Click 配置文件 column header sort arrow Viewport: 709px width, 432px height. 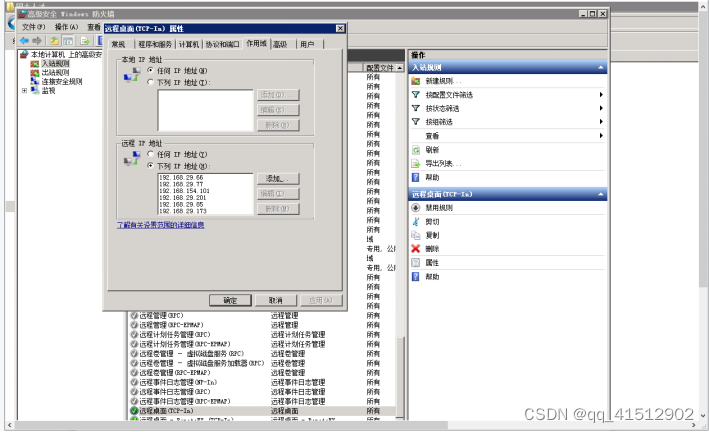[x=400, y=68]
